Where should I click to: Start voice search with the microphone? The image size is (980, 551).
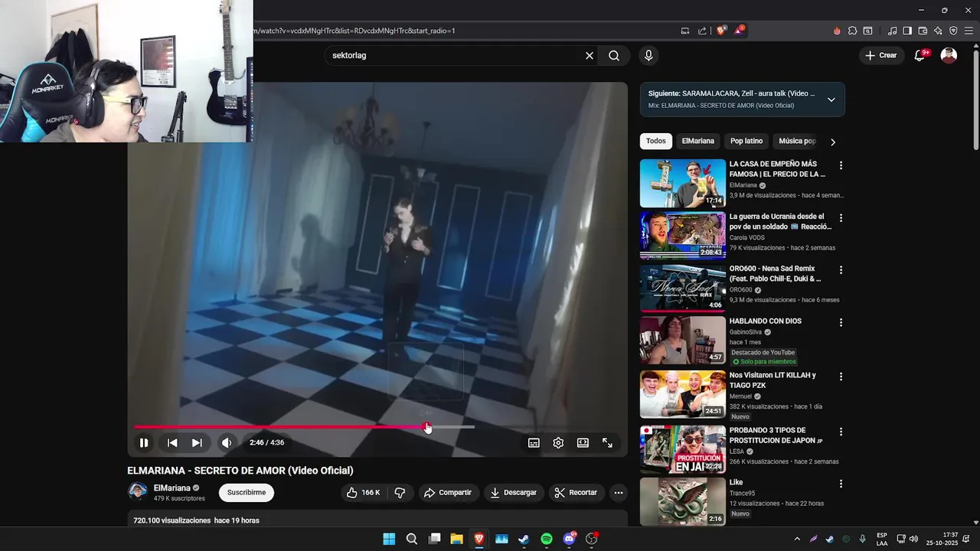(x=648, y=55)
